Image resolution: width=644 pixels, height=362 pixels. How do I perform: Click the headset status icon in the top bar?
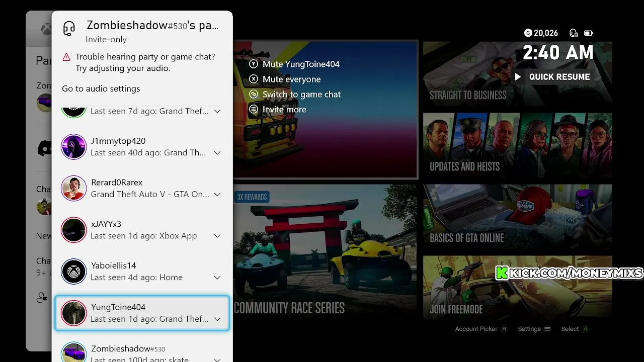click(574, 33)
